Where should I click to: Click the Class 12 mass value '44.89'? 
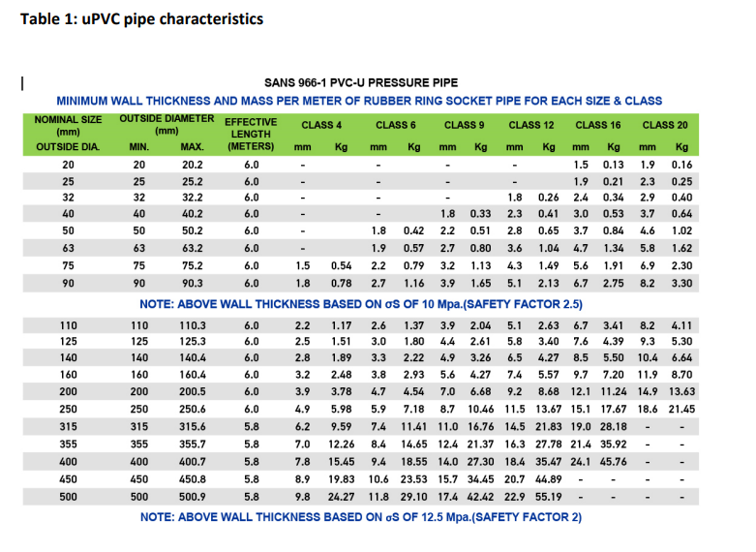click(549, 479)
